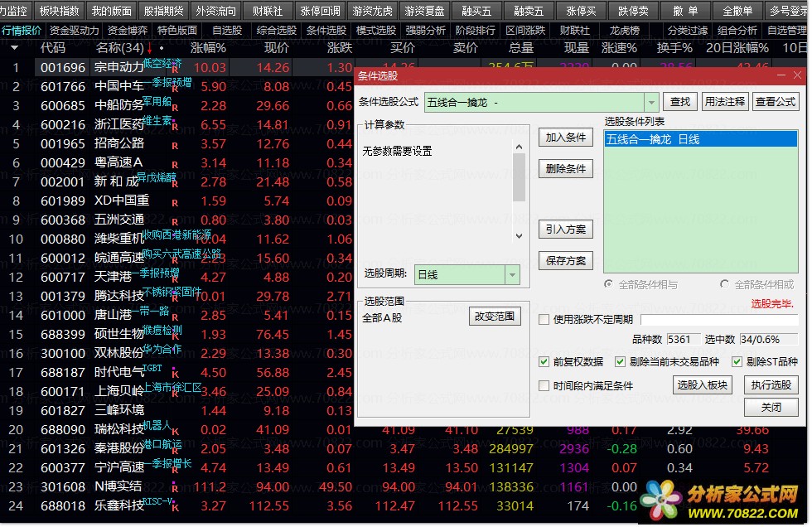Open the 板块指数 toolbar button
This screenshot has height=527, width=812.
click(59, 10)
